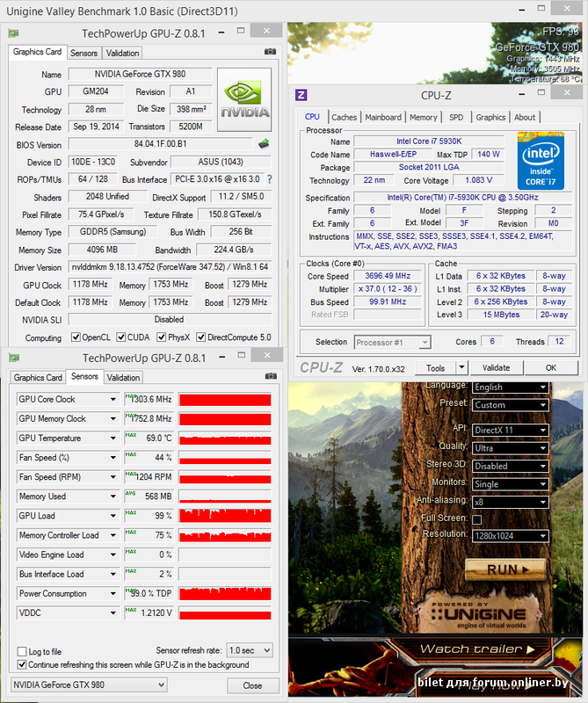Open the Caches tab in CPU-Z
Screen dimensions: 588x703
(344, 117)
